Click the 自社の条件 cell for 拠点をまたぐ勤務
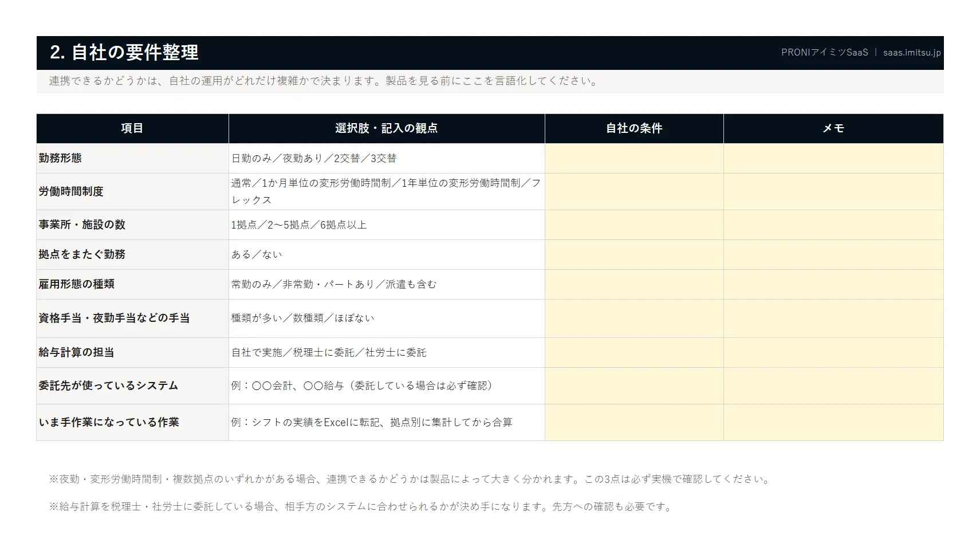 click(x=634, y=254)
